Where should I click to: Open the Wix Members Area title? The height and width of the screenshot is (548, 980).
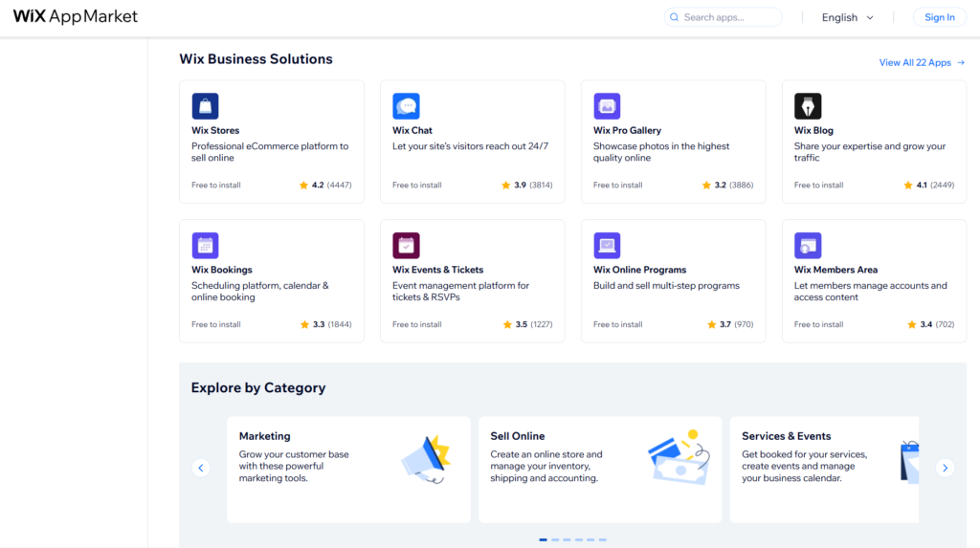coord(835,270)
